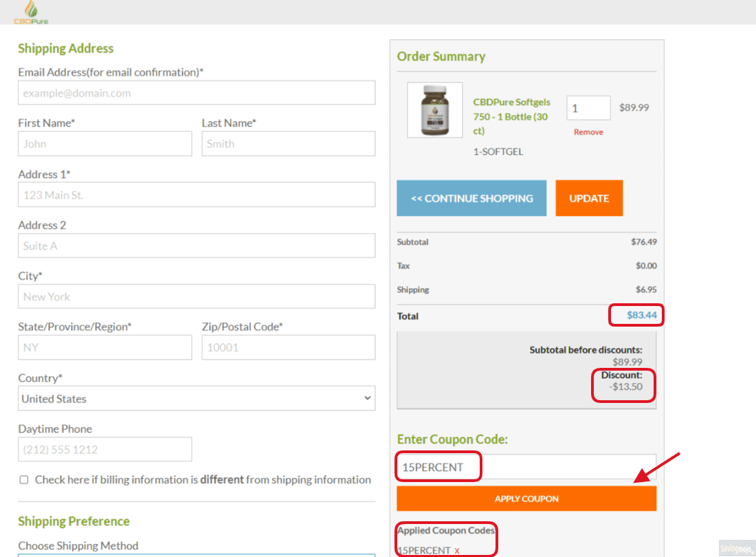Tick the different billing information checkbox

click(23, 480)
